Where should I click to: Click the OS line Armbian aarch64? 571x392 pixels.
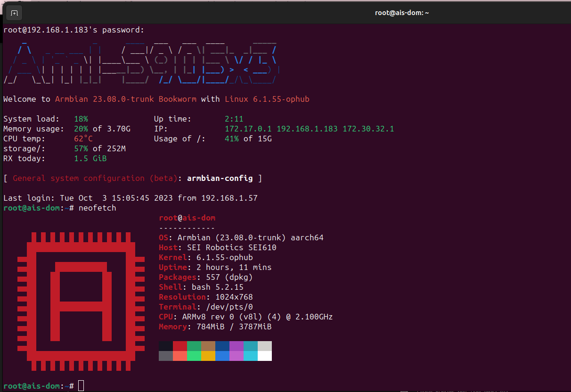tap(241, 237)
